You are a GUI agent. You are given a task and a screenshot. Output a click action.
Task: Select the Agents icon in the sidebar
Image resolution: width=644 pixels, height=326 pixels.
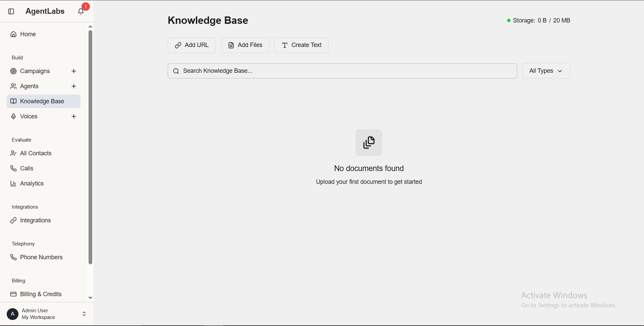pyautogui.click(x=13, y=86)
